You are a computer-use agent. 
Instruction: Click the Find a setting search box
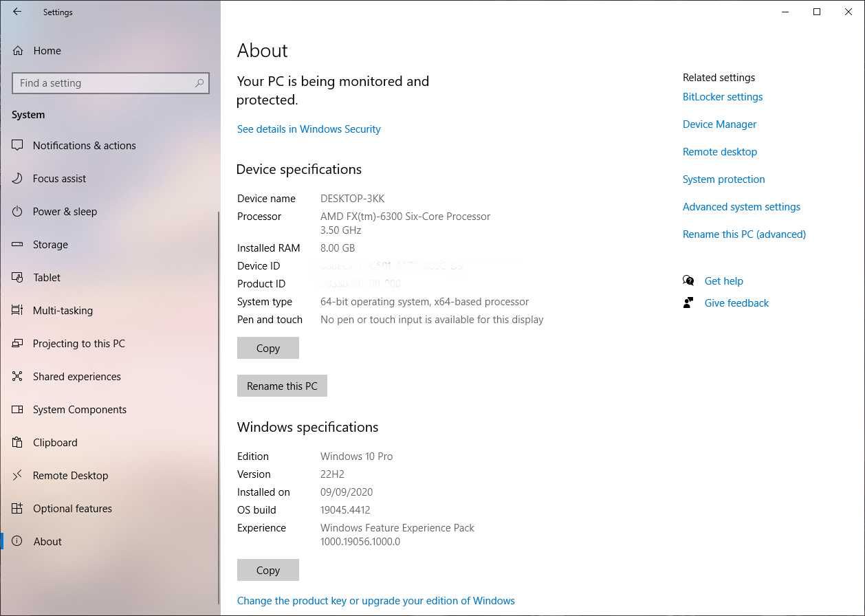coord(111,83)
